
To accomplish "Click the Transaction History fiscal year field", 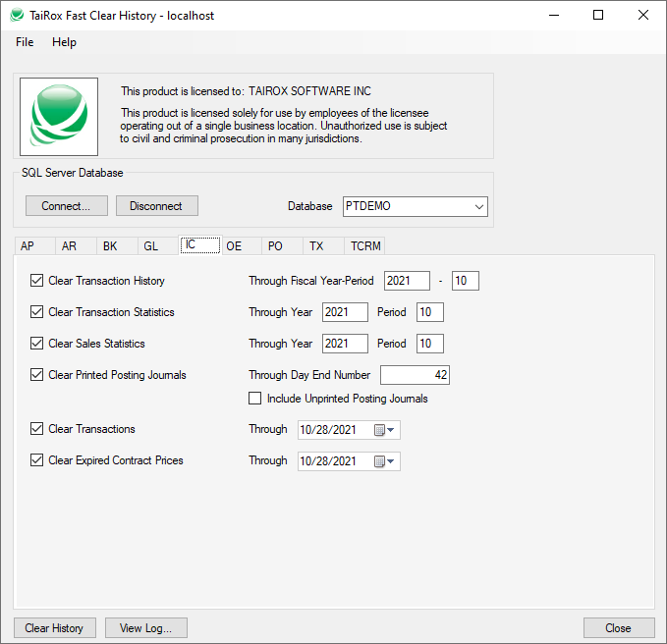I will (407, 281).
